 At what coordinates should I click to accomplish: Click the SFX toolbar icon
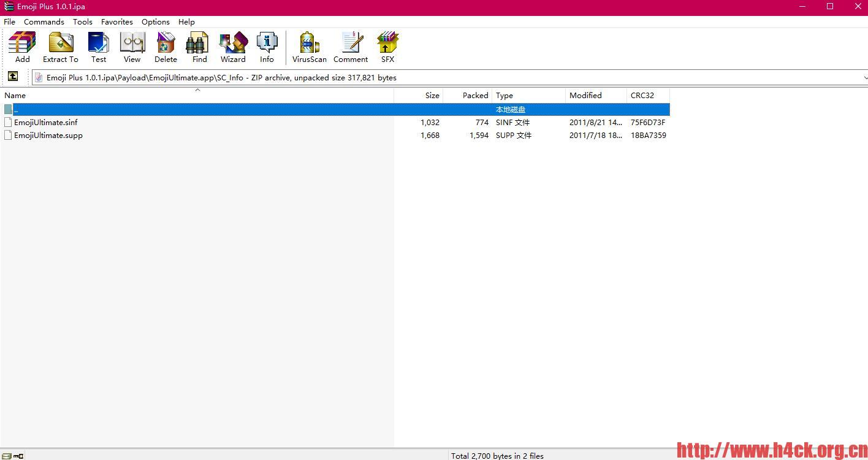click(387, 47)
